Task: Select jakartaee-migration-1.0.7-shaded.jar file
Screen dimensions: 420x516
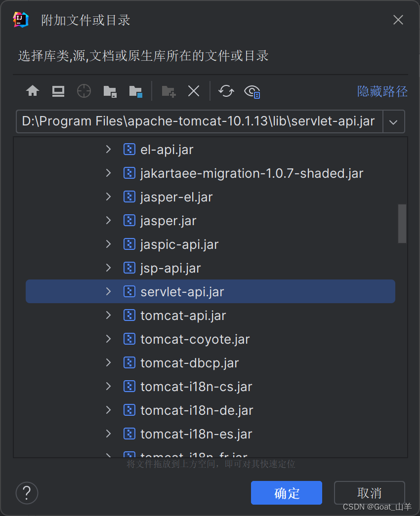Action: 252,173
